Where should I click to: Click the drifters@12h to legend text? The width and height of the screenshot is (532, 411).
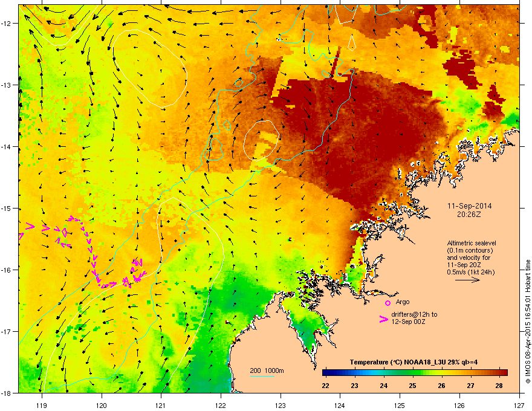pyautogui.click(x=414, y=314)
